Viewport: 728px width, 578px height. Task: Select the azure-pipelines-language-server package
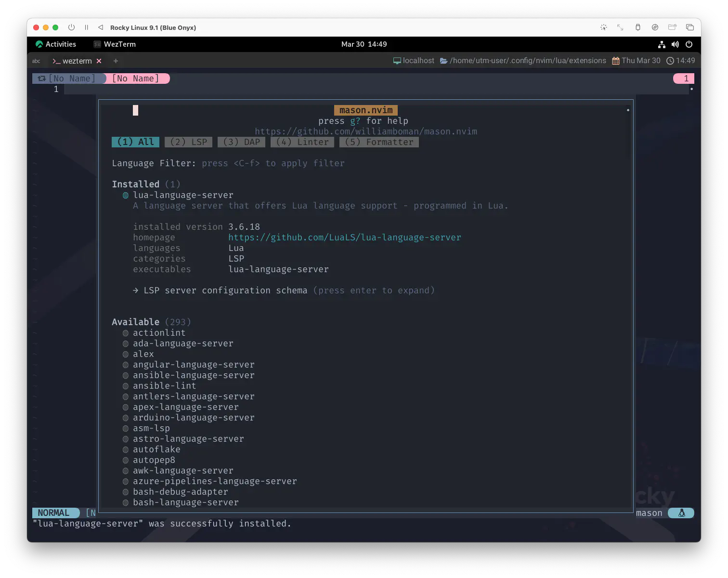click(215, 481)
